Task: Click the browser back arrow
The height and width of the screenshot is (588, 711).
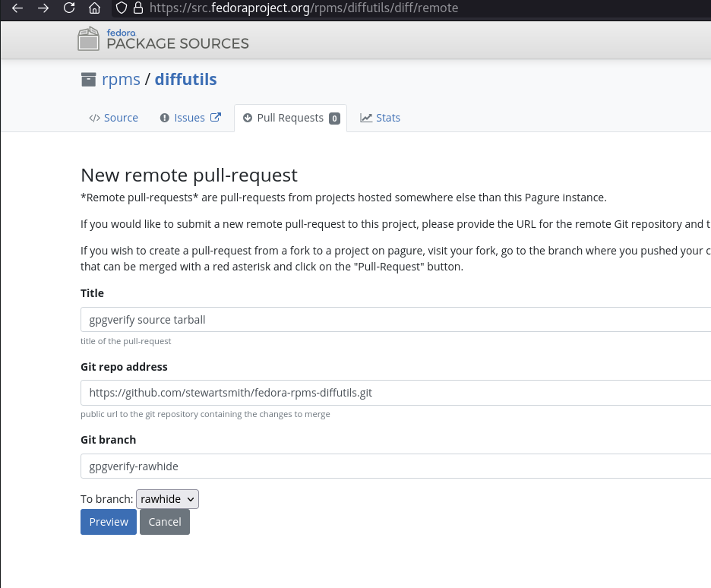Action: [17, 8]
